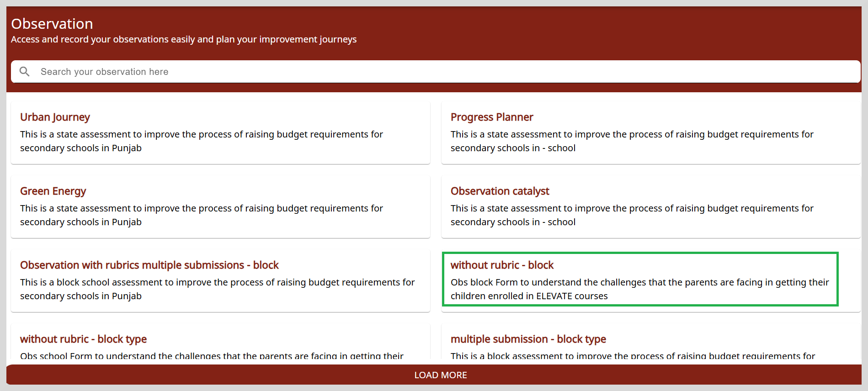
Task: Focus the observation search field
Action: (x=436, y=72)
